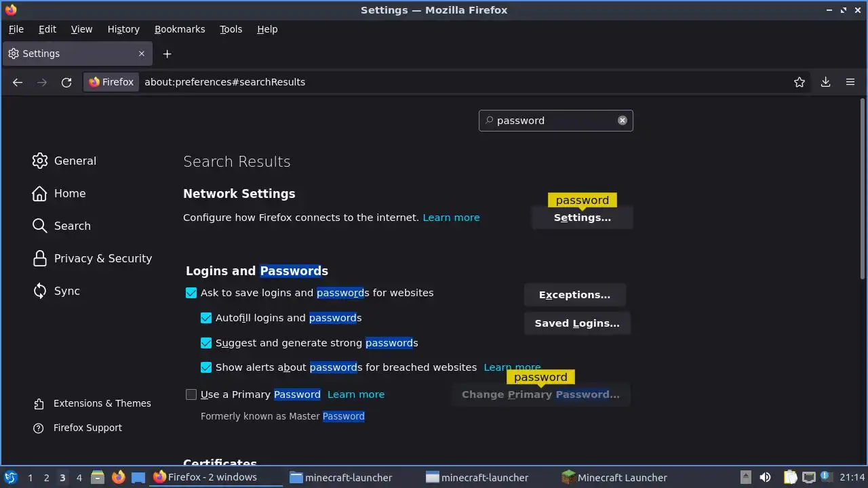Switch to virtual desktop 1
Image resolution: width=868 pixels, height=488 pixels.
tap(30, 477)
